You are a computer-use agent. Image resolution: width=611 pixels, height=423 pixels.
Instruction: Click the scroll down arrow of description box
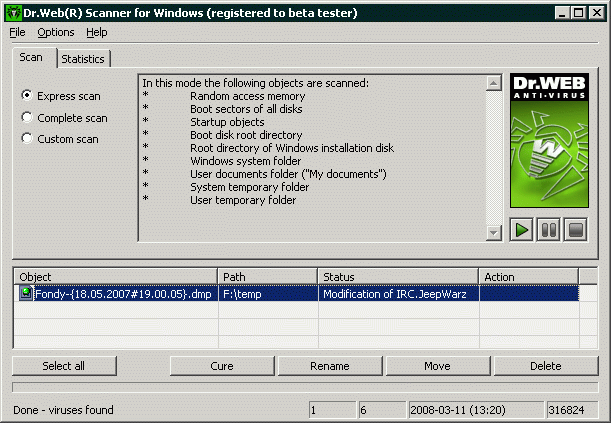coord(494,233)
